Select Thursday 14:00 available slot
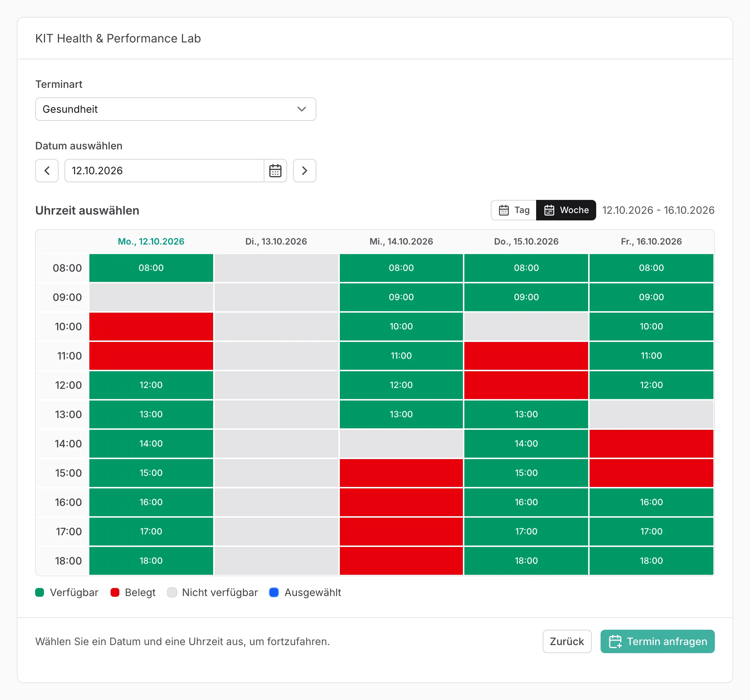 pos(526,443)
